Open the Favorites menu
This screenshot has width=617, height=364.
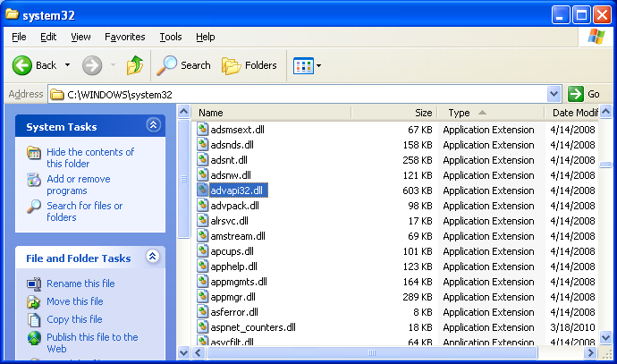(124, 37)
